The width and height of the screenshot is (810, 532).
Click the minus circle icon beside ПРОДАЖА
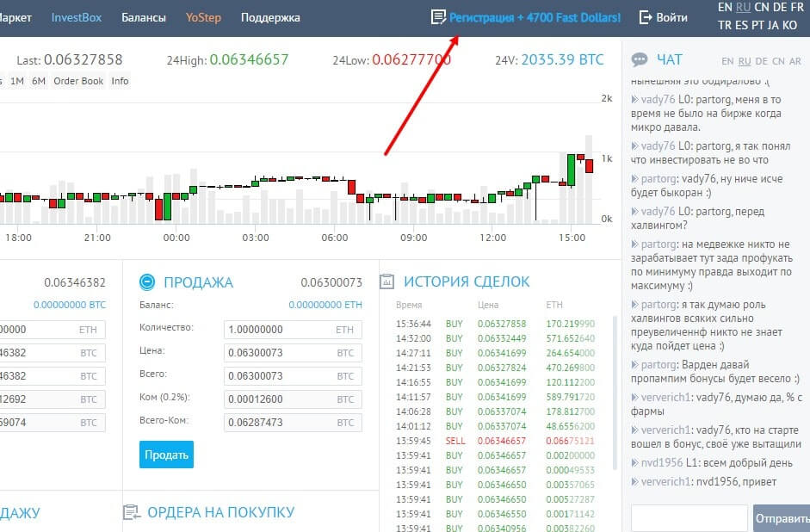pyautogui.click(x=146, y=282)
